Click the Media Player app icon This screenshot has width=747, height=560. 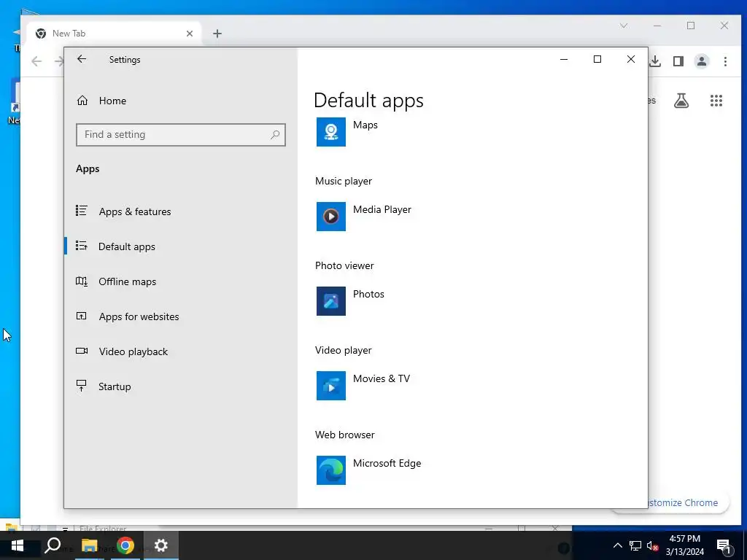331,217
